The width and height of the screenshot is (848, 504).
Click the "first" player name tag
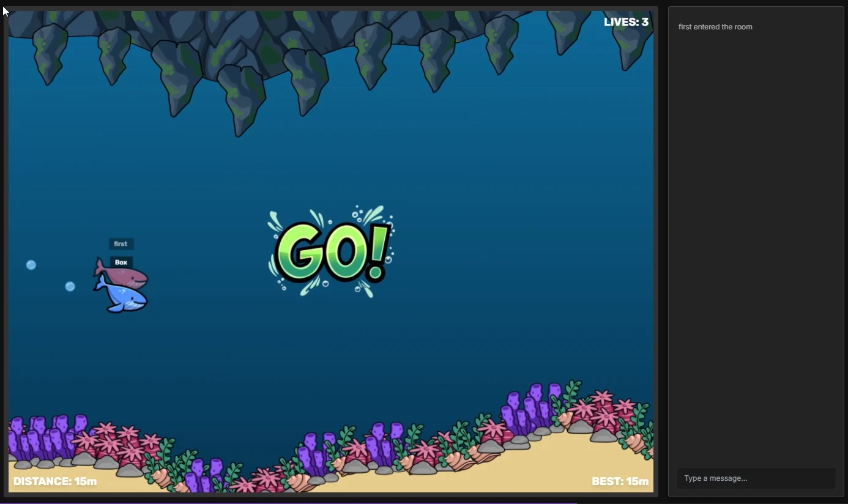(x=121, y=244)
